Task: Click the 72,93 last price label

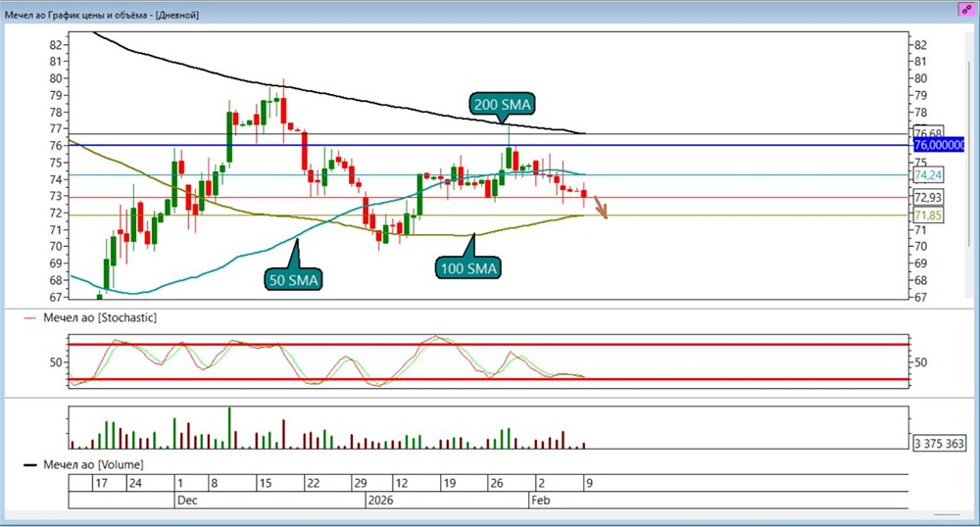Action: pos(928,197)
